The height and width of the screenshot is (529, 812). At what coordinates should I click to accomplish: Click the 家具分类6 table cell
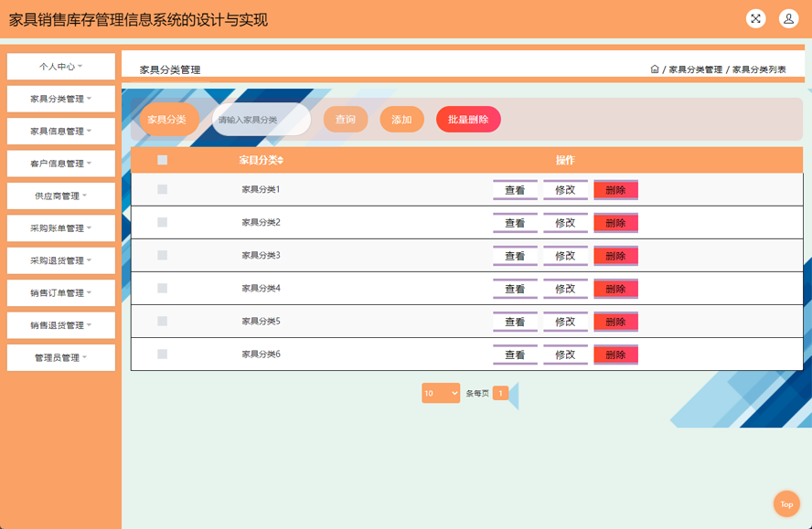(261, 354)
